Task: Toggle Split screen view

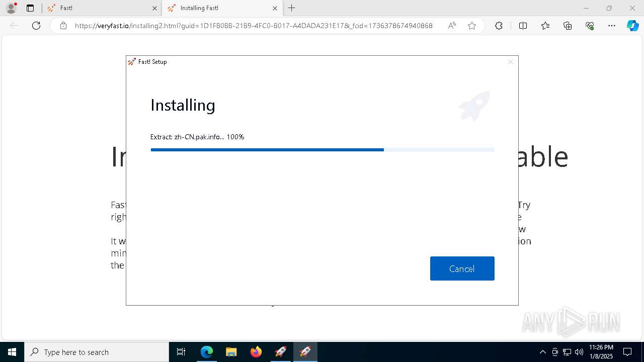Action: pos(523,26)
